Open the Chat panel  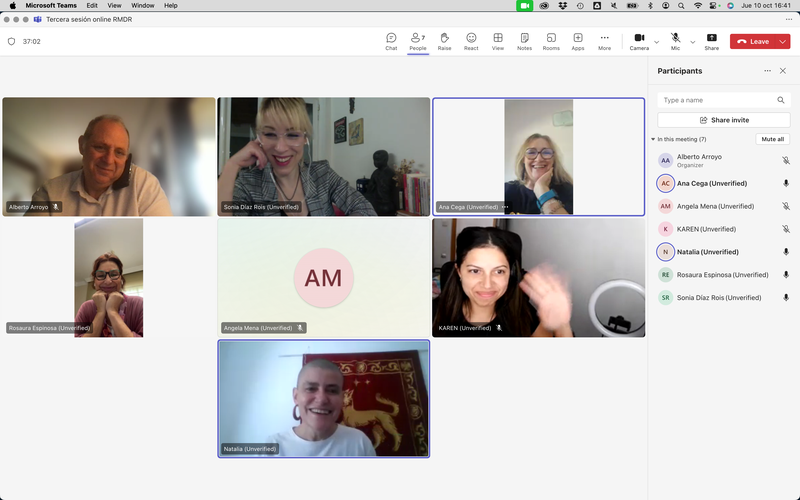coord(391,41)
